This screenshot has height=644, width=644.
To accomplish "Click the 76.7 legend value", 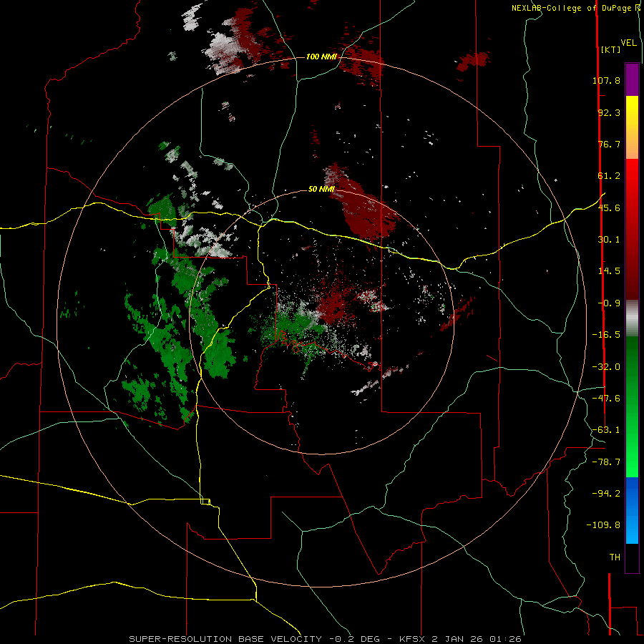I will 609,144.
